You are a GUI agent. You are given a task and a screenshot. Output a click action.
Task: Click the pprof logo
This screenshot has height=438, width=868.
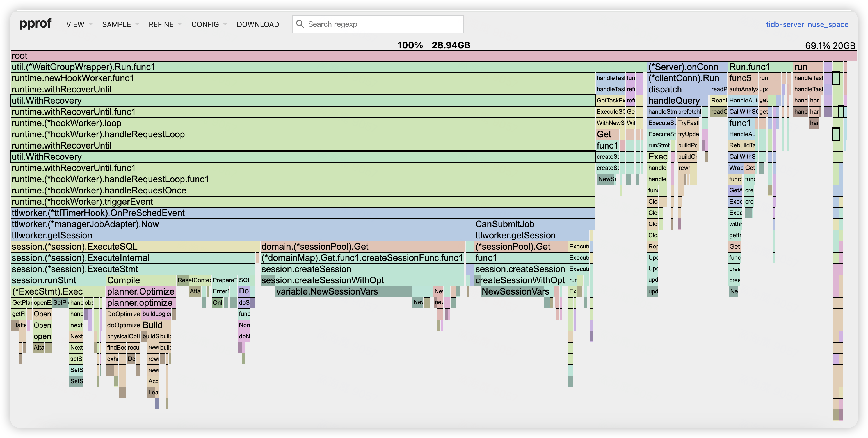(35, 24)
